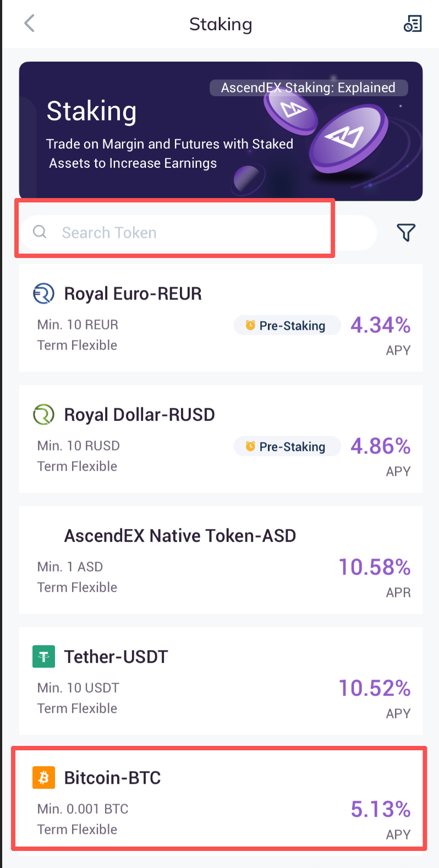Viewport: 439px width, 868px height.
Task: Tap the search magnifier icon
Action: pos(40,232)
